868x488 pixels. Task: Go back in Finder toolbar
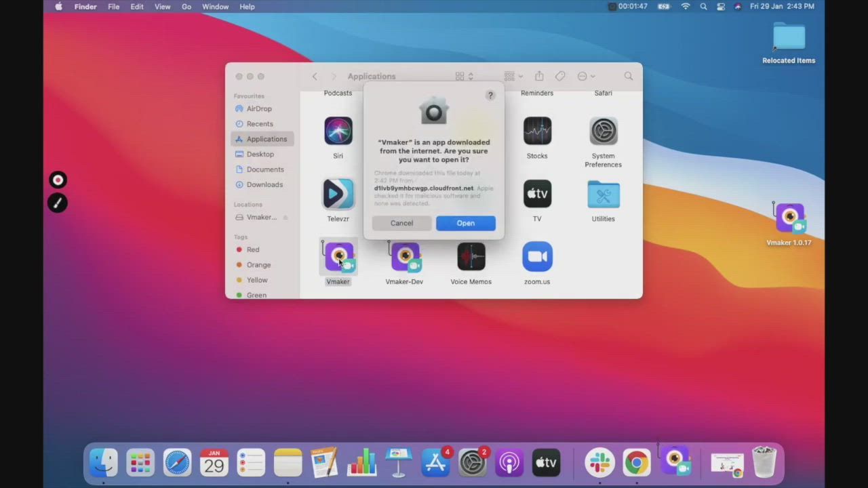(x=315, y=77)
